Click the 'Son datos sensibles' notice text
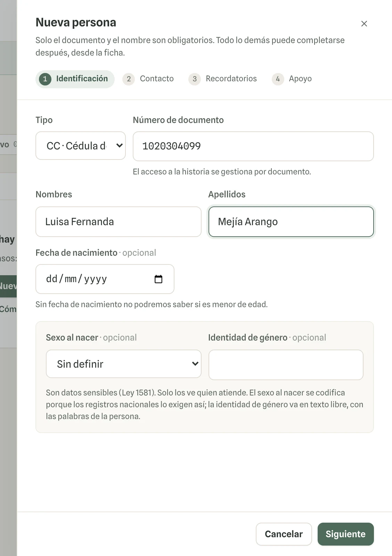 click(205, 404)
